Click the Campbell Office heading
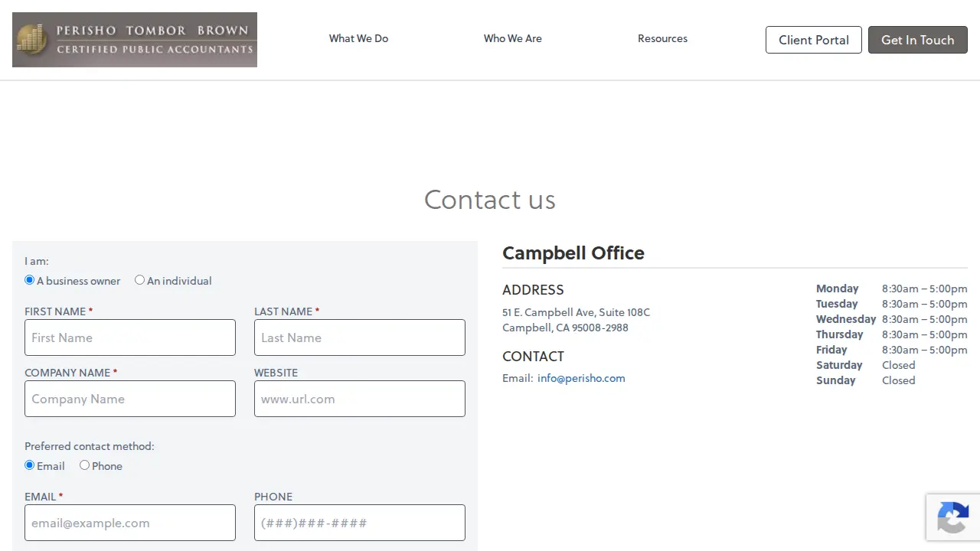Image resolution: width=980 pixels, height=551 pixels. pos(573,253)
